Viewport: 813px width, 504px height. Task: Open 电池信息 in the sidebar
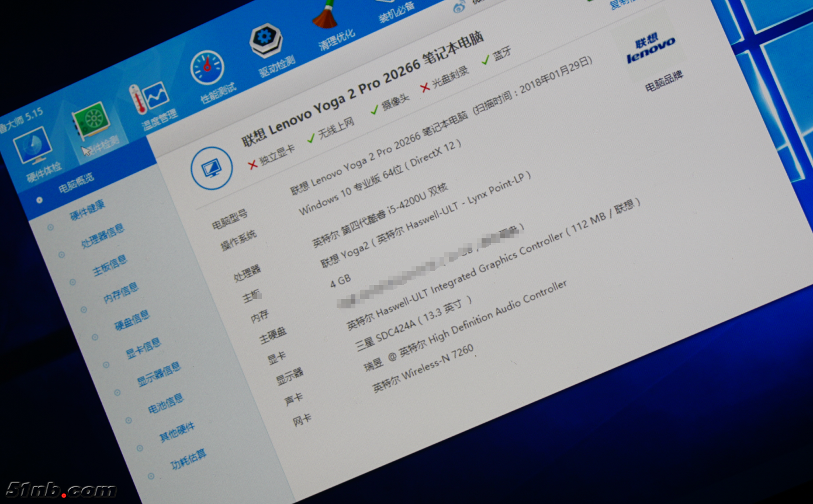pyautogui.click(x=166, y=403)
